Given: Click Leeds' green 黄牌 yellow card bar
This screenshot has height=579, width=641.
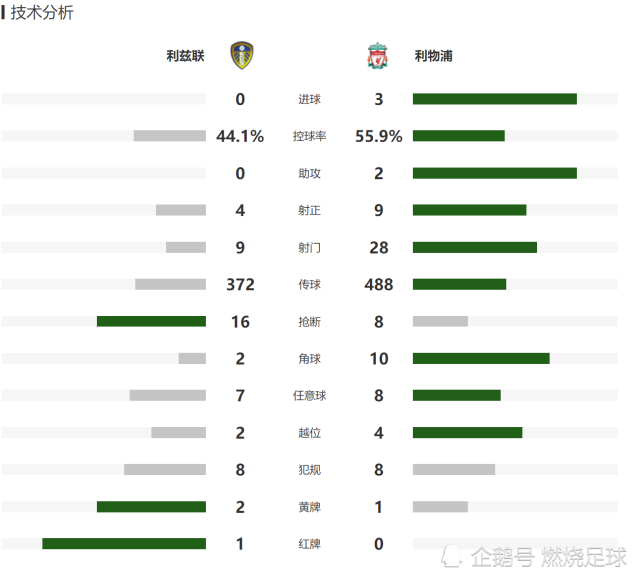Looking at the screenshot, I should coord(151,507).
